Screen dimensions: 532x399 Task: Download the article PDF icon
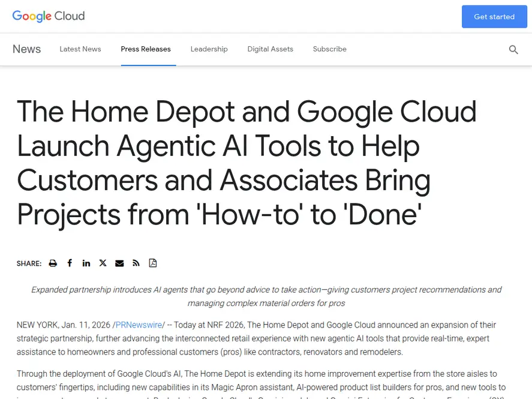pyautogui.click(x=152, y=263)
